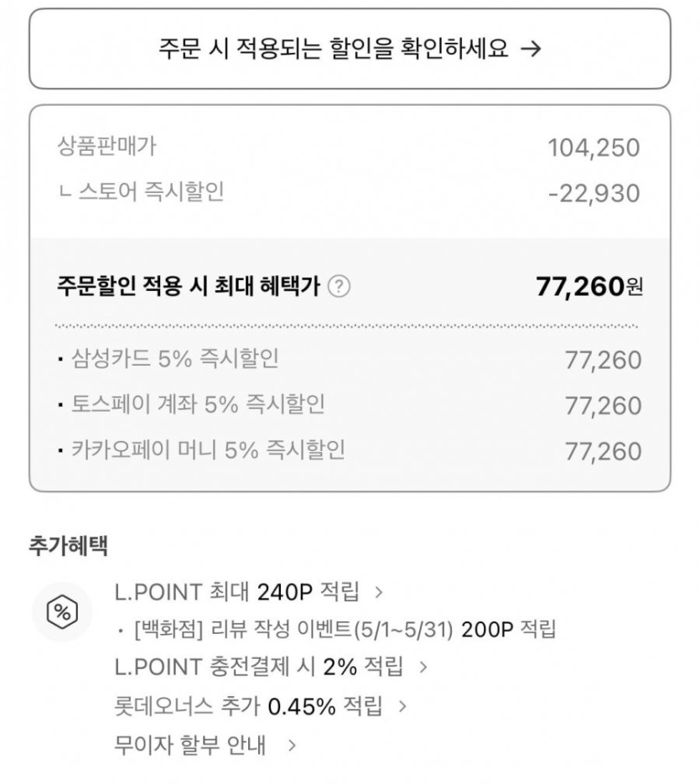Click chevron beside 충전결제 시 2% 적립
The width and height of the screenshot is (700, 784).
pyautogui.click(x=423, y=667)
